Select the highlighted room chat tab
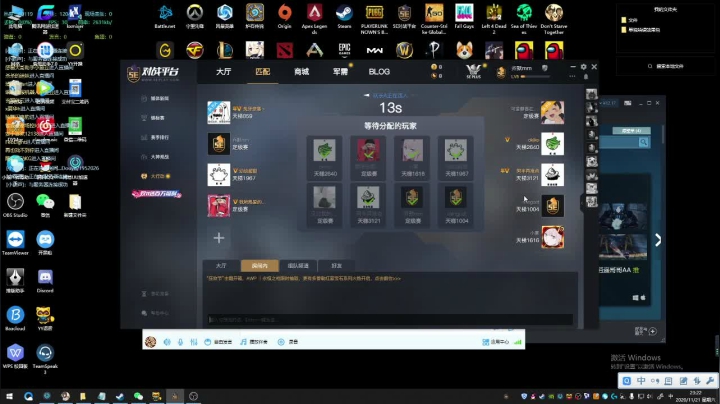Image resolution: width=720 pixels, height=404 pixels. 260,266
